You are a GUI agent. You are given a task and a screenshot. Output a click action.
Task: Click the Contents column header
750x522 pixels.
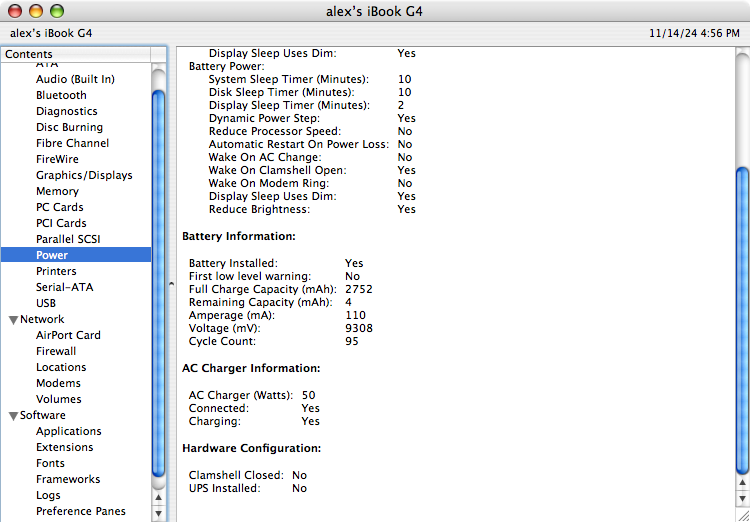(x=76, y=54)
